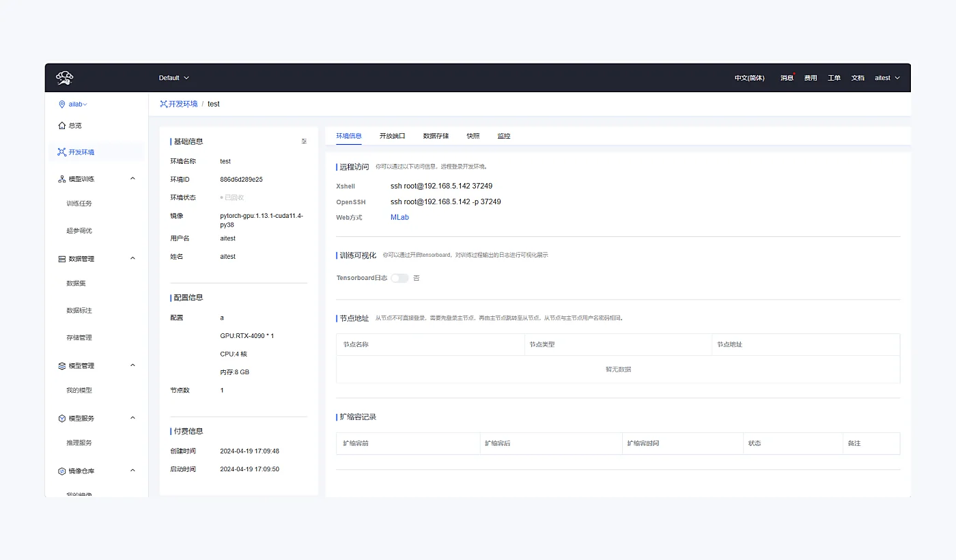Open the ailab region dropdown
This screenshot has height=560, width=956.
coord(77,104)
